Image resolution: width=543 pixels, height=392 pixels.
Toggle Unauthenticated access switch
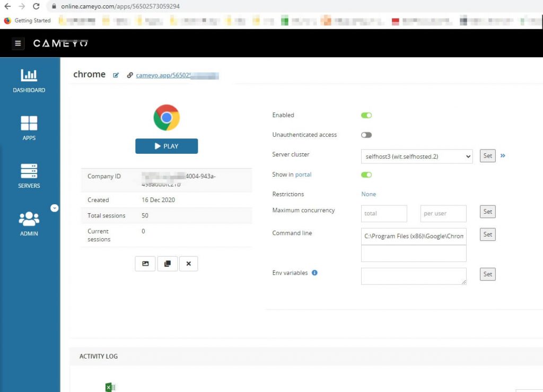[366, 135]
